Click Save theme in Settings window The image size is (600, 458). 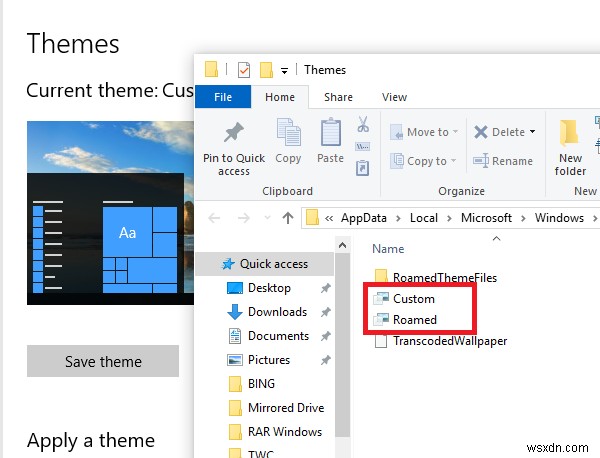coord(103,361)
